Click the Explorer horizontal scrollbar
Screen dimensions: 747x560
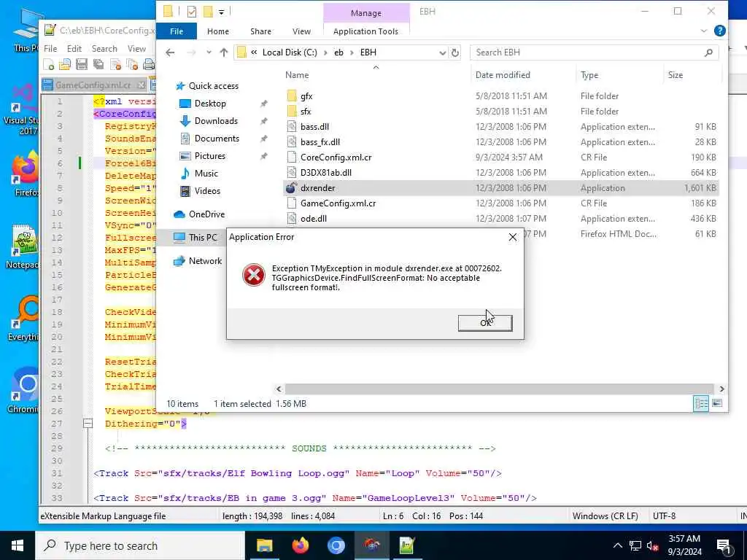tap(499, 389)
